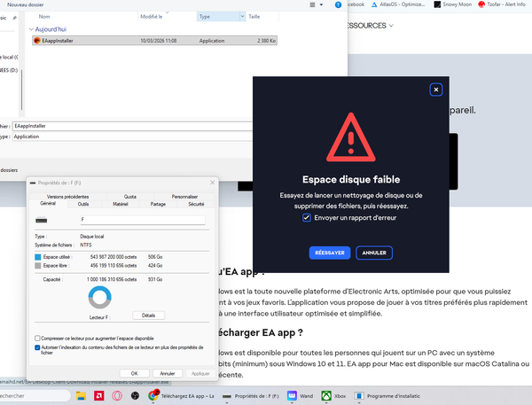532x405 pixels.
Task: Close the Espace disque faible dialog
Action: (x=435, y=90)
